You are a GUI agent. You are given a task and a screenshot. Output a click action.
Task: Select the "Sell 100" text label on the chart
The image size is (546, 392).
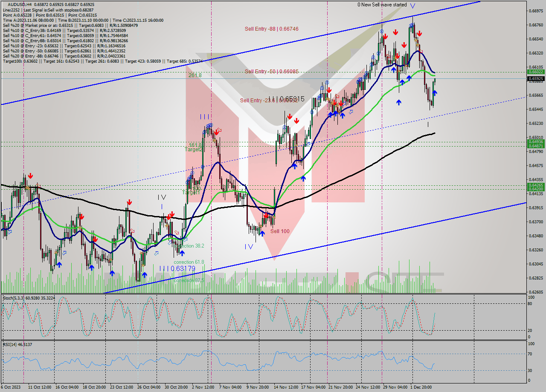[280, 231]
